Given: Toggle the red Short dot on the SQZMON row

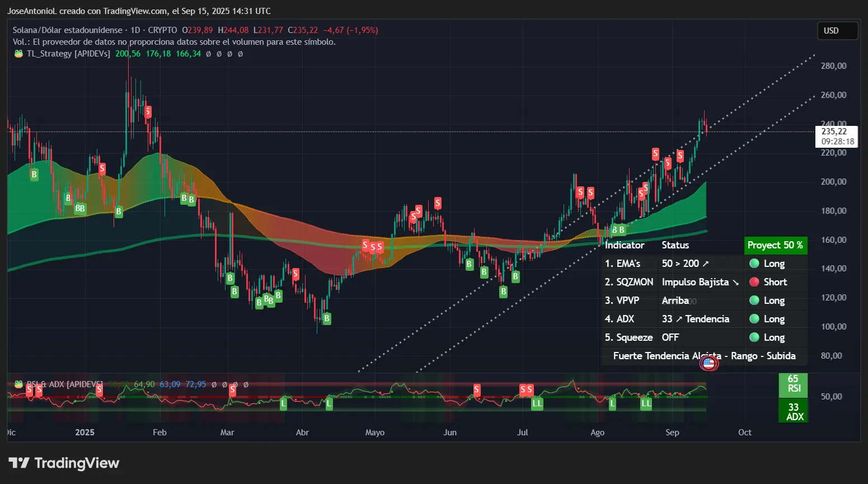Looking at the screenshot, I should coord(755,282).
